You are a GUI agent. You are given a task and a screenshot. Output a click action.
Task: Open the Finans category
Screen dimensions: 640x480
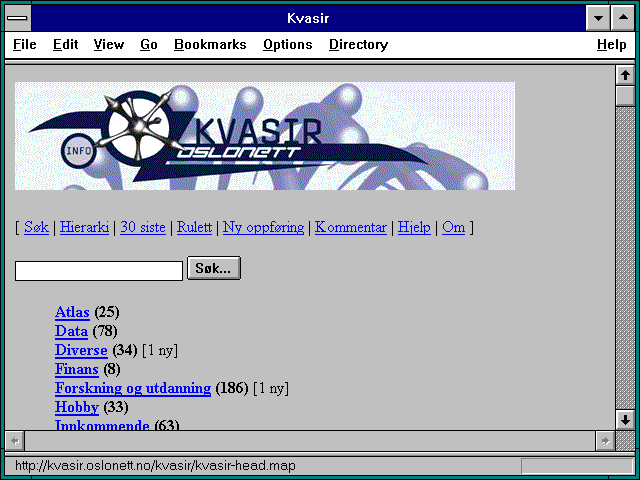[x=77, y=369]
